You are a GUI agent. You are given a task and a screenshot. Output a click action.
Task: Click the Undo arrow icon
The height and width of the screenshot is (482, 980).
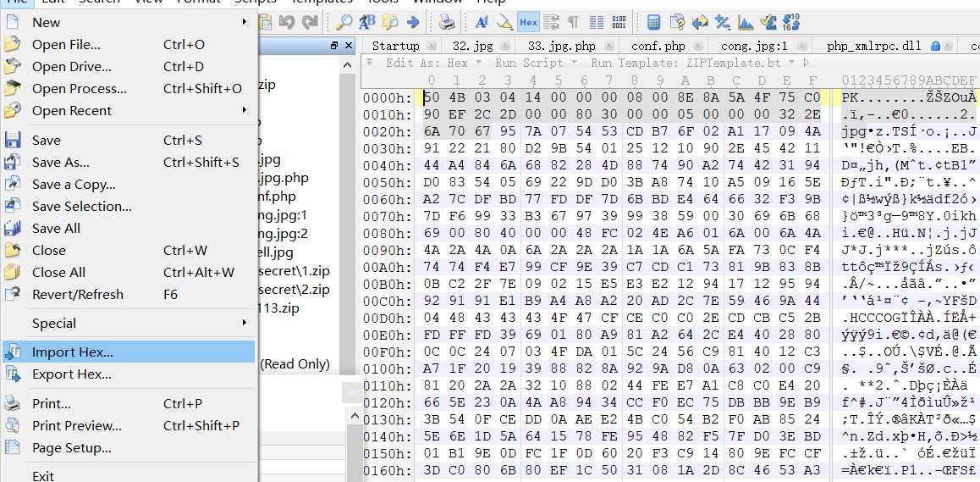pos(288,23)
